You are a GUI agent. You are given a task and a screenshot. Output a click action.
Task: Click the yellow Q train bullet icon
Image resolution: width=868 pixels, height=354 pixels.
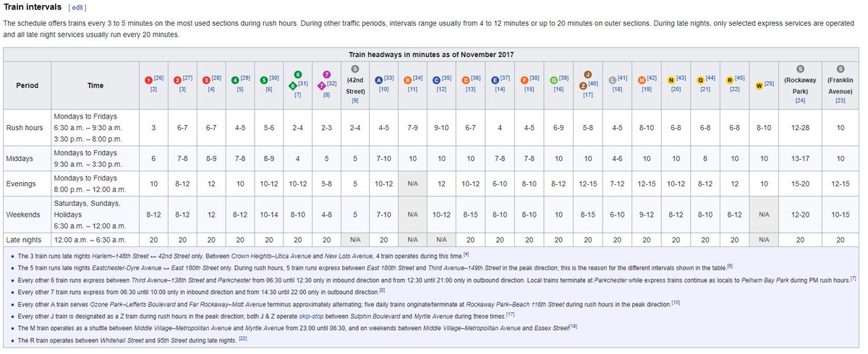[699, 79]
